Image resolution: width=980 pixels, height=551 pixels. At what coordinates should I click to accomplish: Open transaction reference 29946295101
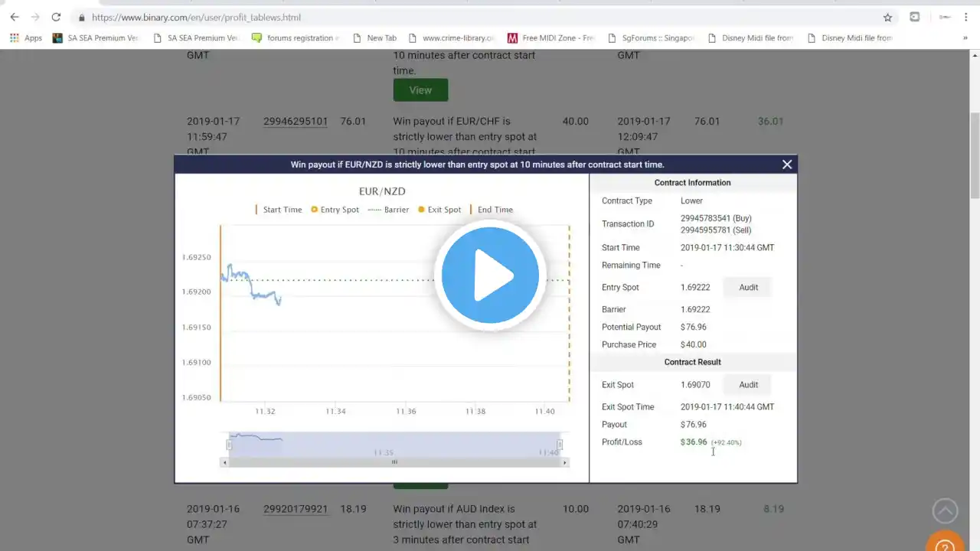click(296, 121)
